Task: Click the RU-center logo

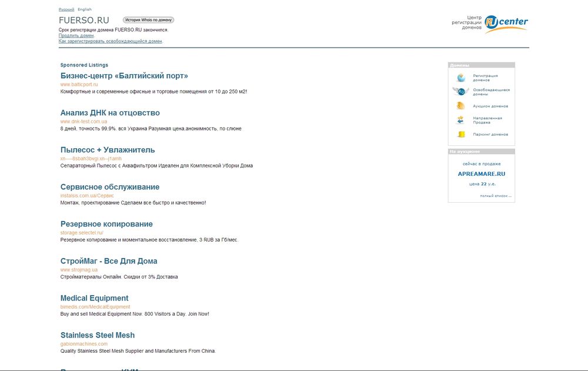Action: point(506,24)
